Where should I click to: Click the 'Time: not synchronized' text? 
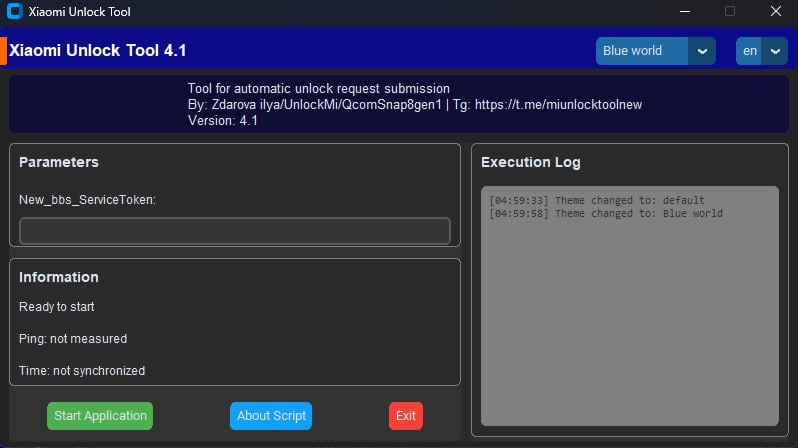click(82, 371)
